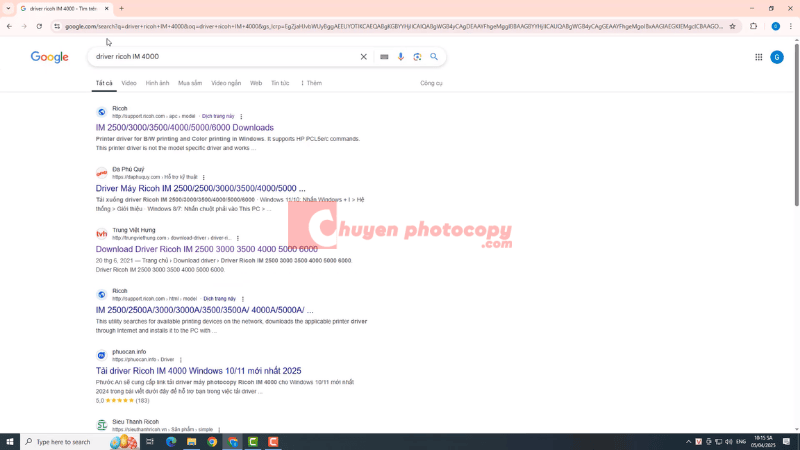Open the on-screen keyboard input tool
This screenshot has width=800, height=450.
click(x=384, y=57)
